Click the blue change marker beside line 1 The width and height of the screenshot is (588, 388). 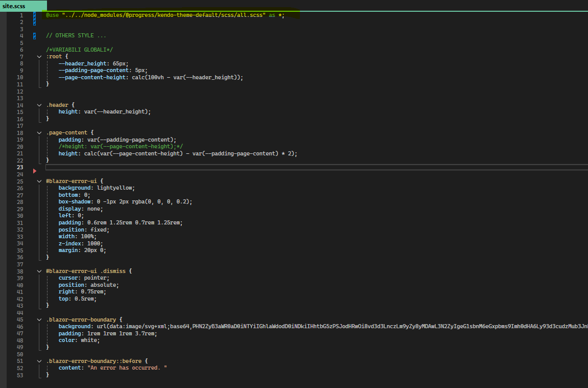[x=34, y=16]
